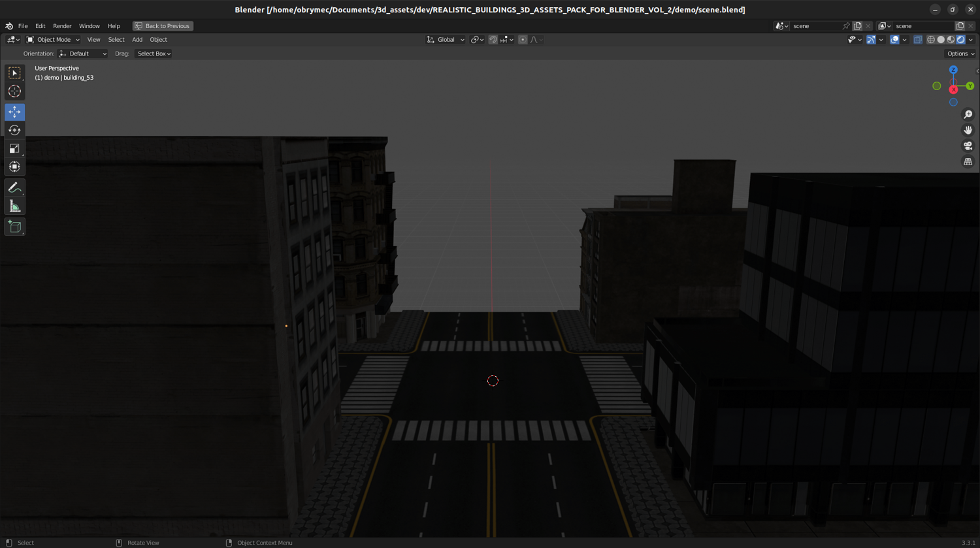The image size is (980, 548).
Task: Open the viewport Object menu
Action: click(x=159, y=40)
